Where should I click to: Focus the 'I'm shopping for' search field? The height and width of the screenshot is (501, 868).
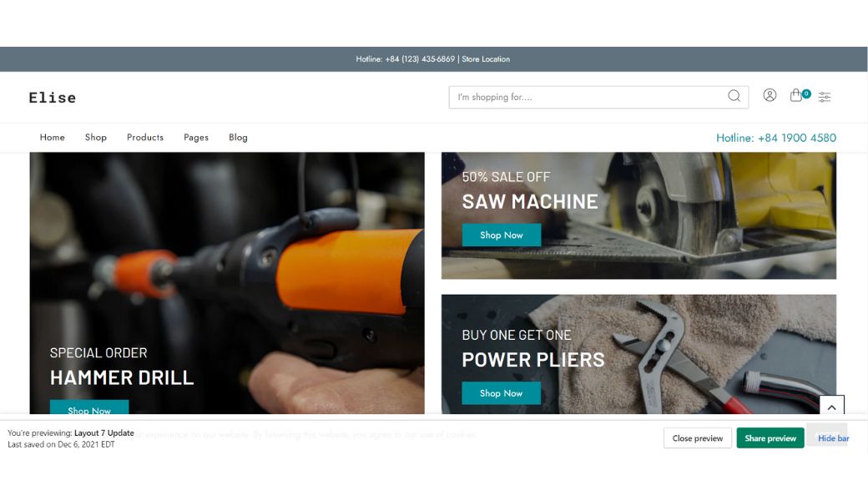coord(598,97)
